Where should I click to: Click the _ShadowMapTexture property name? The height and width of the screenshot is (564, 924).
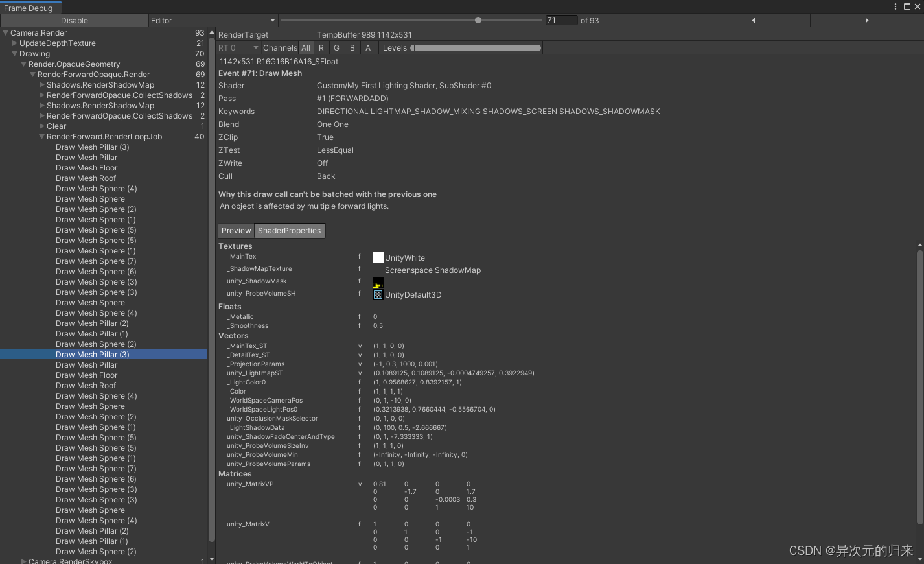(x=259, y=269)
